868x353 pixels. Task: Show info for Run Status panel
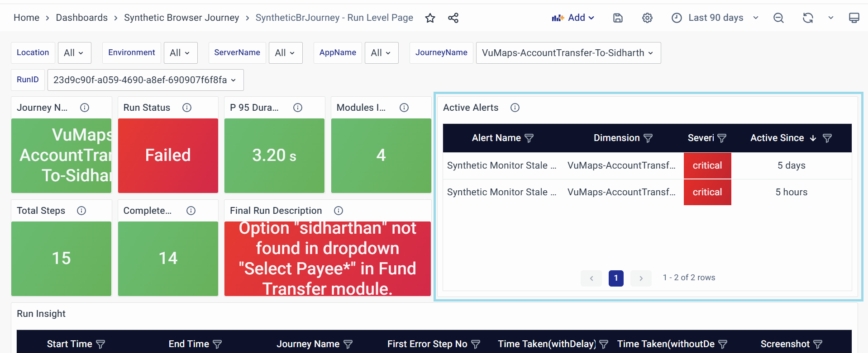pyautogui.click(x=187, y=108)
